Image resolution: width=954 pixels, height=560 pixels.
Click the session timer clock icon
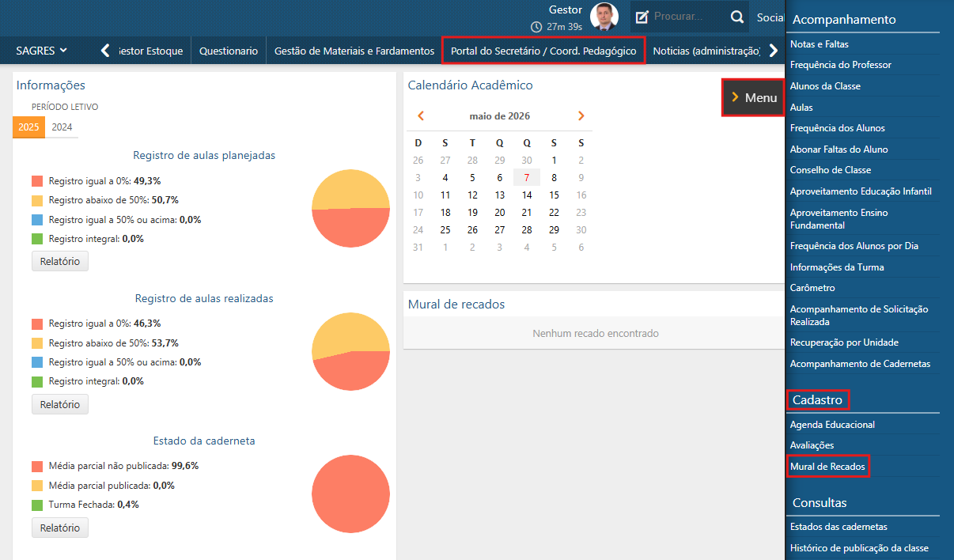536,27
